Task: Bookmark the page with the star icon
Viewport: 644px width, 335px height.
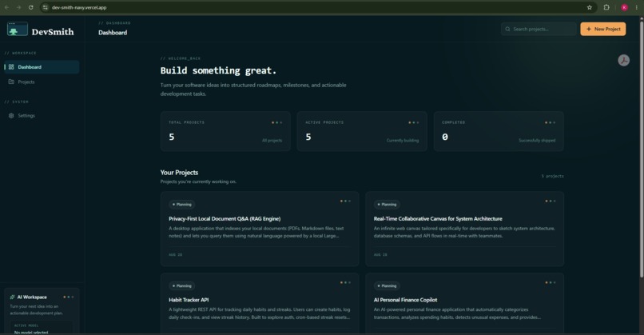Action: (590, 7)
